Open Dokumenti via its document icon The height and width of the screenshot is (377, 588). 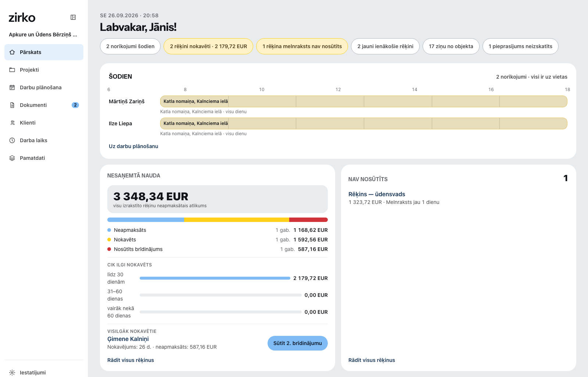point(12,105)
